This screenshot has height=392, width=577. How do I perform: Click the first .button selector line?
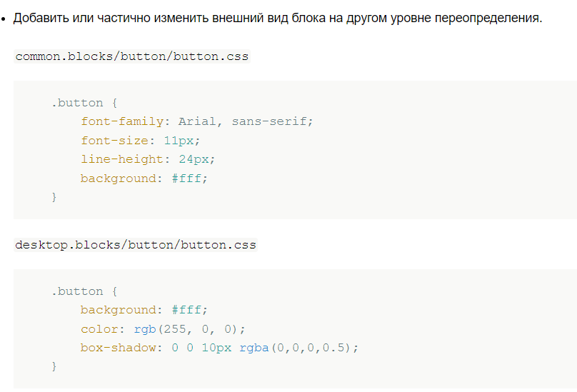click(84, 103)
